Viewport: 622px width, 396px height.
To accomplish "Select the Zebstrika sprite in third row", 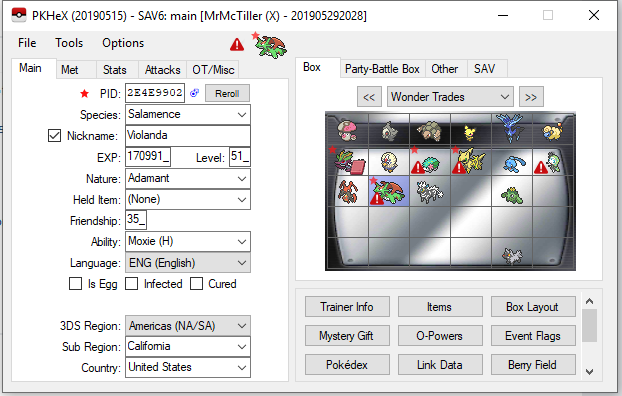I will pos(430,192).
